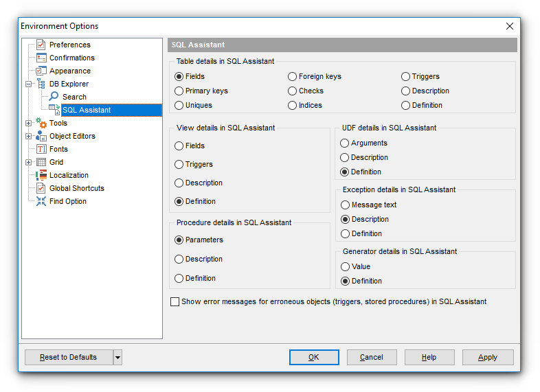Select Primary keys radio button

tap(179, 91)
